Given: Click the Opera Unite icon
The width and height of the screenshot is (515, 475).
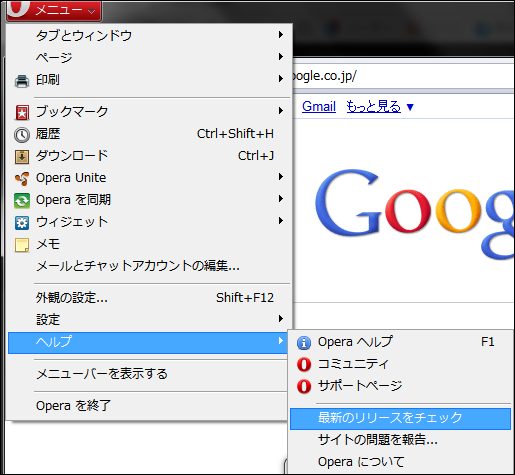Looking at the screenshot, I should point(22,179).
